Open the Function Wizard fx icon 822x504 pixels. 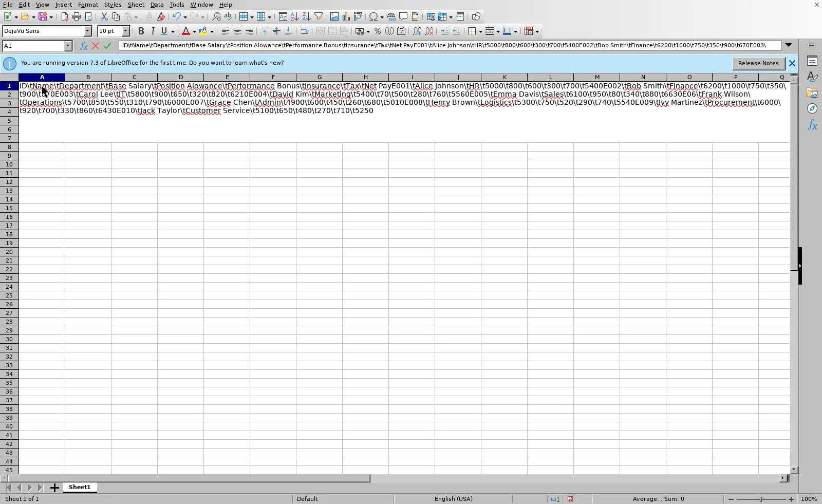point(84,46)
